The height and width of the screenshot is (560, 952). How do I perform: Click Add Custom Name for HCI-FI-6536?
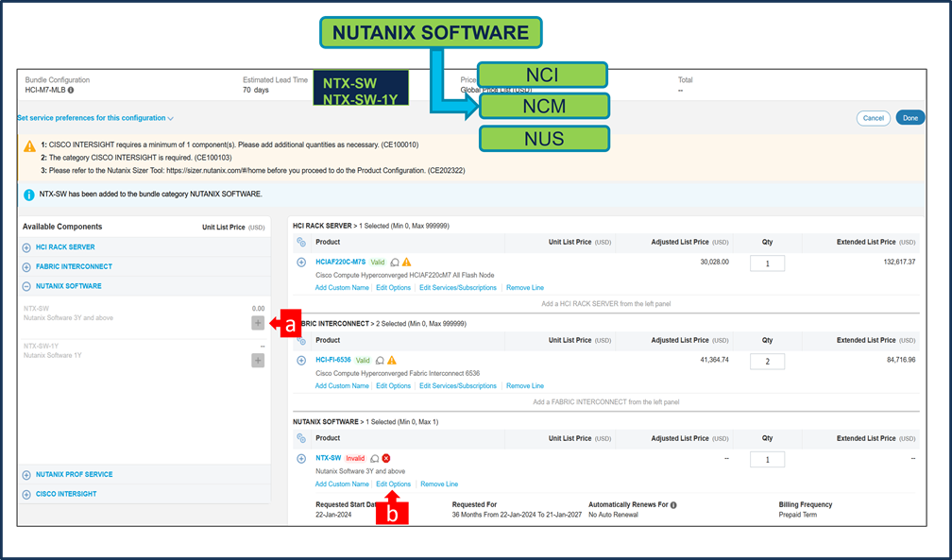pyautogui.click(x=342, y=385)
